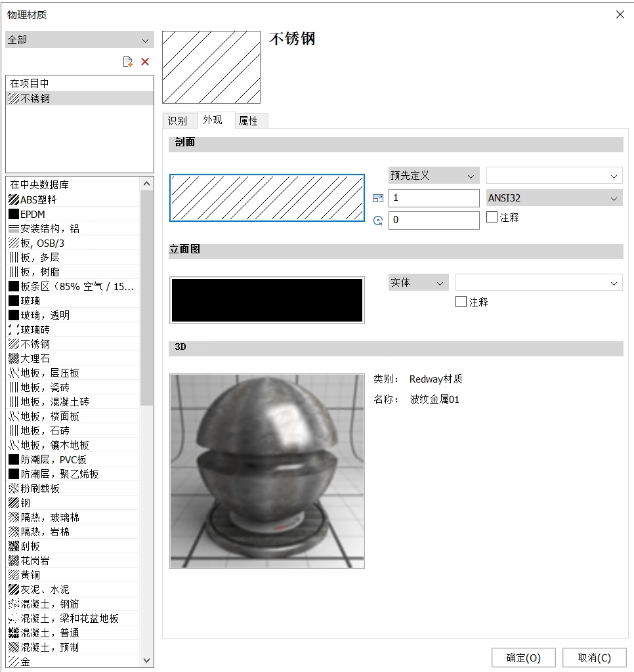Select the 地板，镶木地板 material
Viewport: 634px width, 672px height.
pos(74,445)
